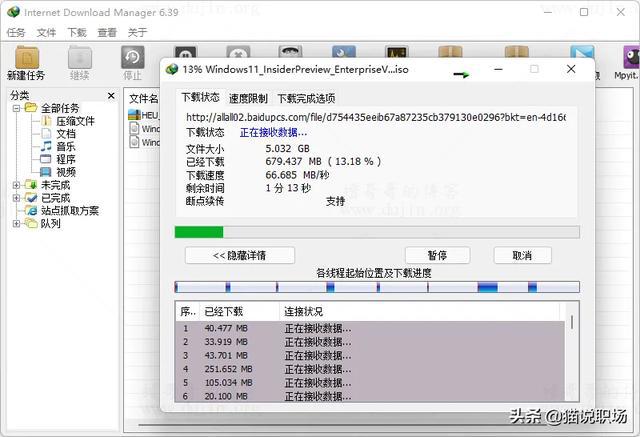Image resolution: width=640 pixels, height=437 pixels.
Task: Select the HEU file row in list
Action: (x=144, y=115)
